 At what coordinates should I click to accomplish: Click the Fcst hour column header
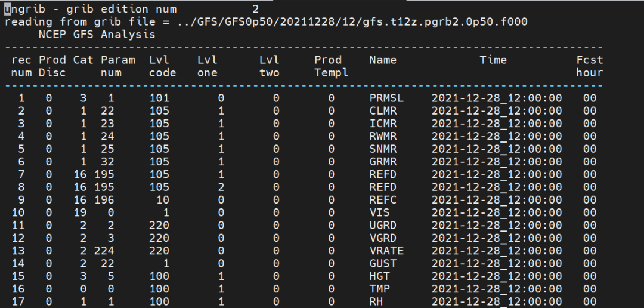point(589,66)
